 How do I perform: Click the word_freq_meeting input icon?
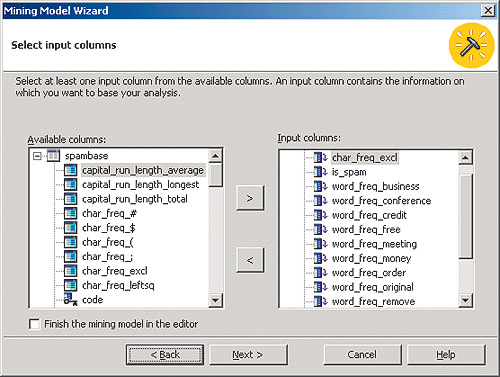click(x=321, y=244)
